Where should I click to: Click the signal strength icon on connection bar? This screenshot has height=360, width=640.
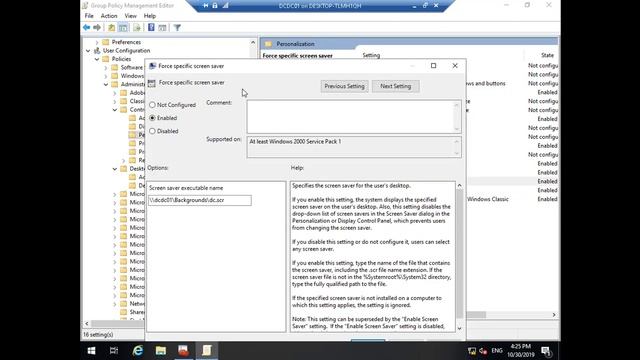(x=225, y=5)
